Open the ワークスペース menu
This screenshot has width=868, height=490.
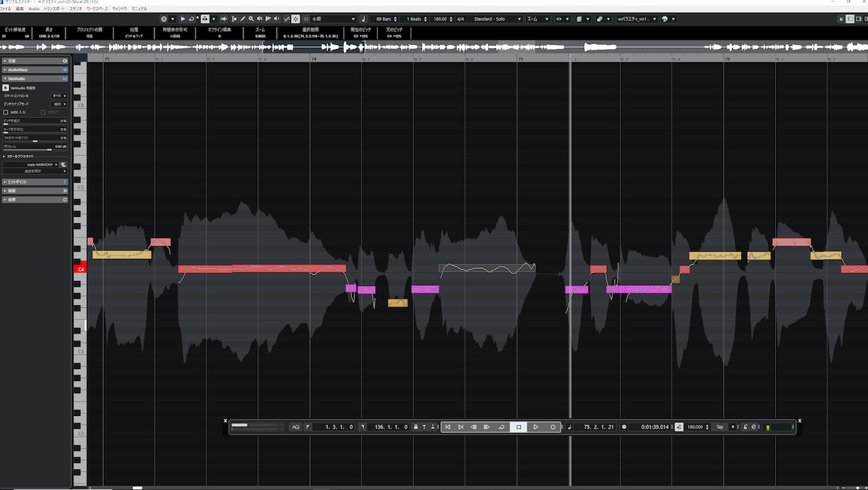point(97,9)
